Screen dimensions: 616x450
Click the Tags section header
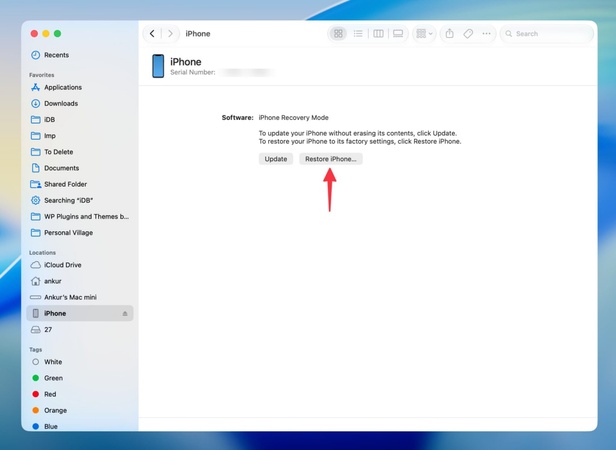point(35,349)
